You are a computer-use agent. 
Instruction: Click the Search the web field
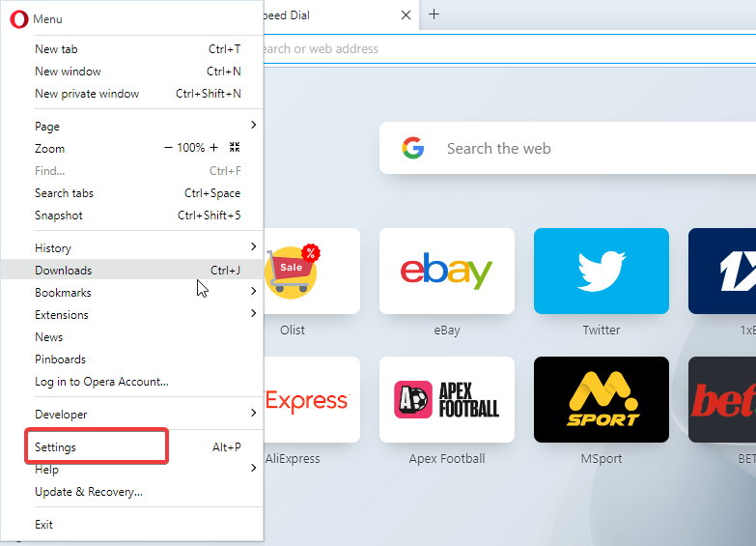[x=568, y=148]
